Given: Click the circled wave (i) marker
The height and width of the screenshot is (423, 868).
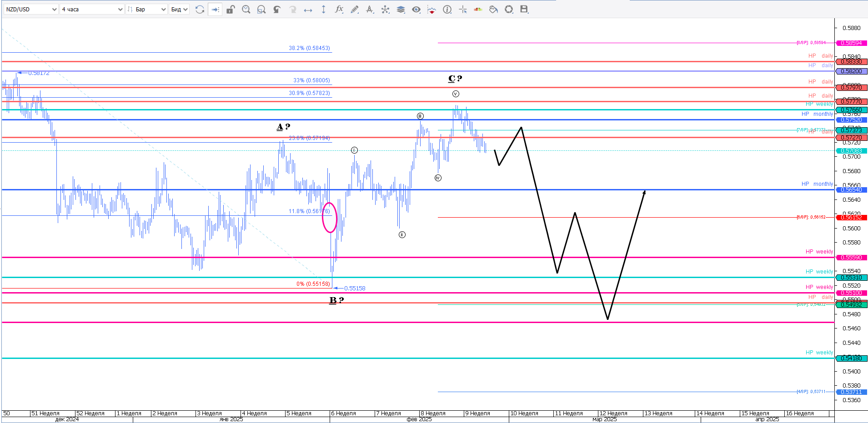Looking at the screenshot, I should tap(354, 150).
